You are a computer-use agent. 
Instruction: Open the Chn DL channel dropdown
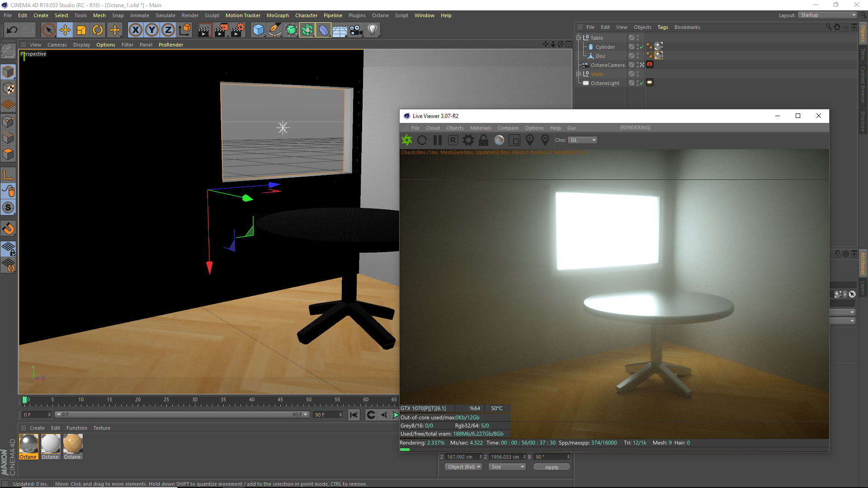click(583, 141)
